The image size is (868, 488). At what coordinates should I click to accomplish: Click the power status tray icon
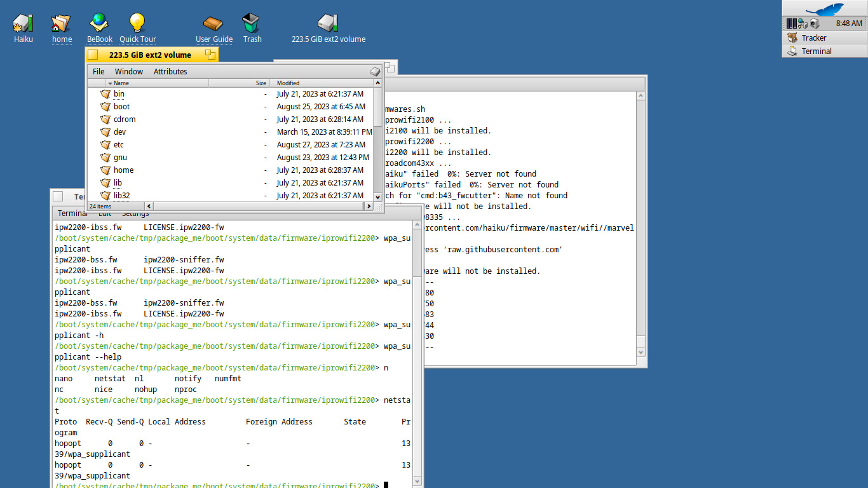click(x=815, y=24)
